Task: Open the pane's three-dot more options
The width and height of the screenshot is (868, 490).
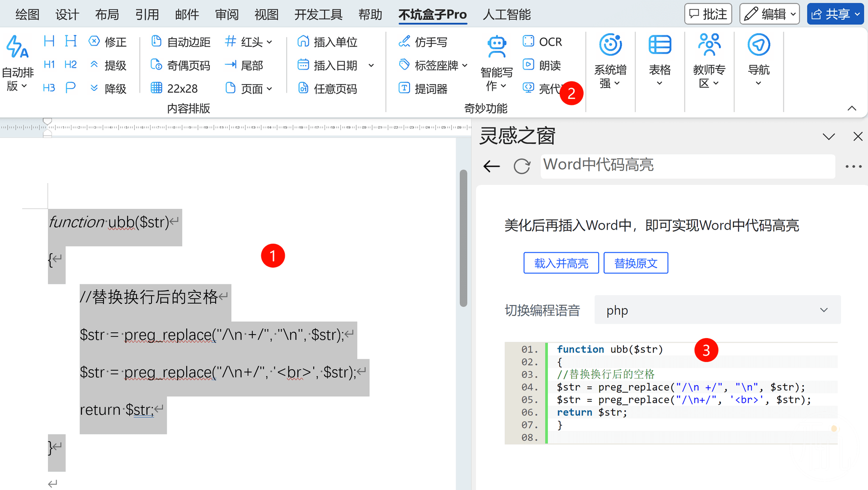Action: [854, 166]
